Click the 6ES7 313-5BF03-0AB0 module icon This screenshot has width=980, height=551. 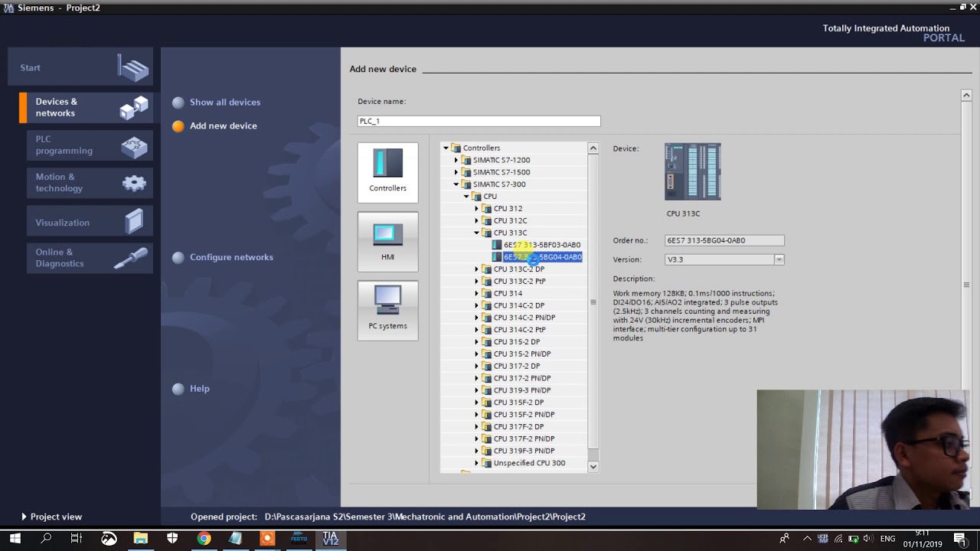tap(497, 245)
